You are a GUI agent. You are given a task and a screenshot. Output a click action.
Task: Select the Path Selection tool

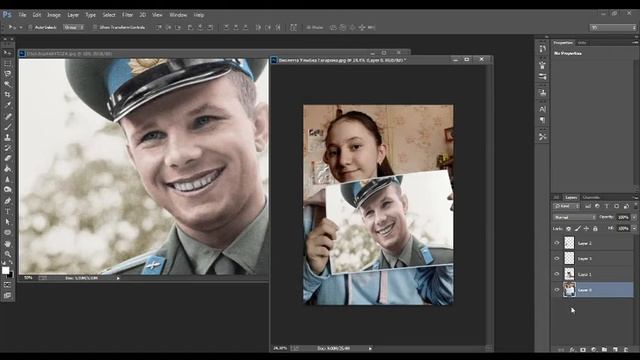[x=7, y=222]
